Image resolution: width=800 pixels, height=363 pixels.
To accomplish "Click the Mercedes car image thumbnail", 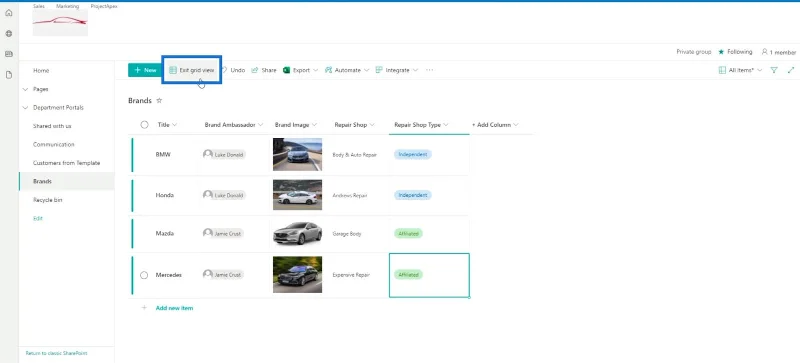I will 297,275.
